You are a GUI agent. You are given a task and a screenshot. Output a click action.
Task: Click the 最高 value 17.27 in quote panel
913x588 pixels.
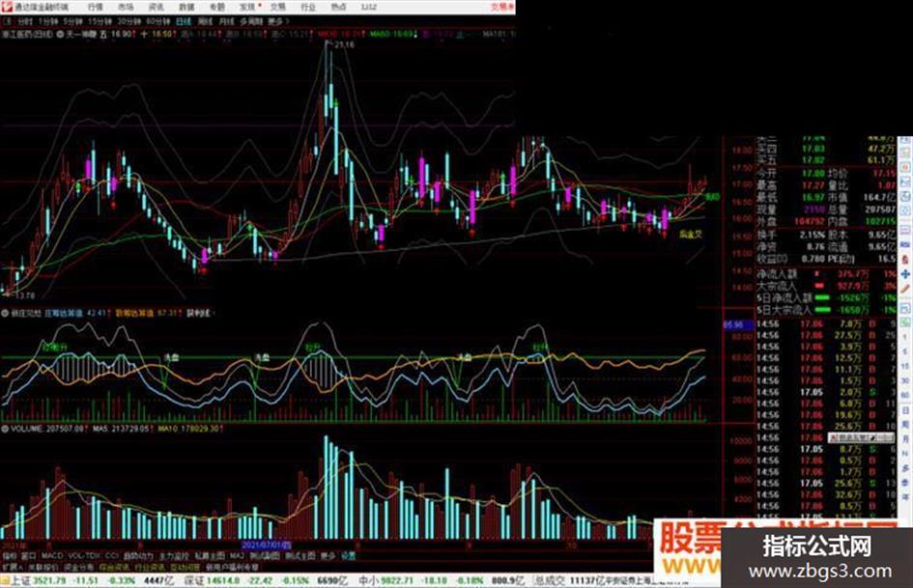coord(813,185)
